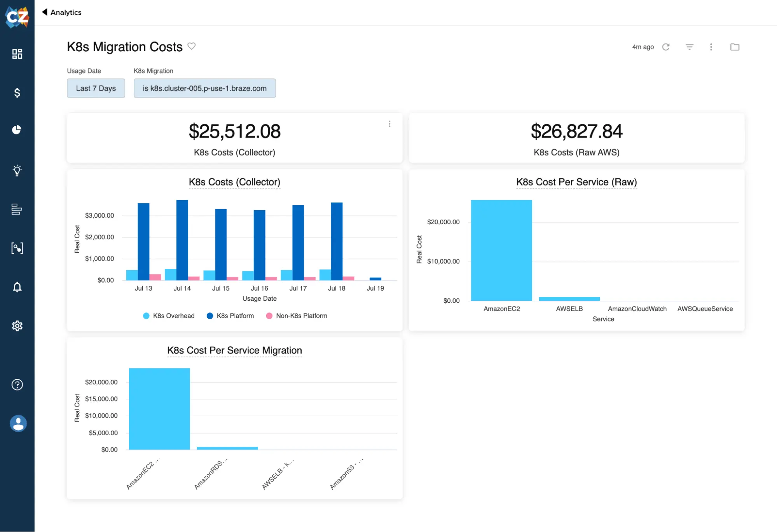The height and width of the screenshot is (532, 777).
Task: Open the dashboards grid icon in sidebar
Action: point(17,54)
